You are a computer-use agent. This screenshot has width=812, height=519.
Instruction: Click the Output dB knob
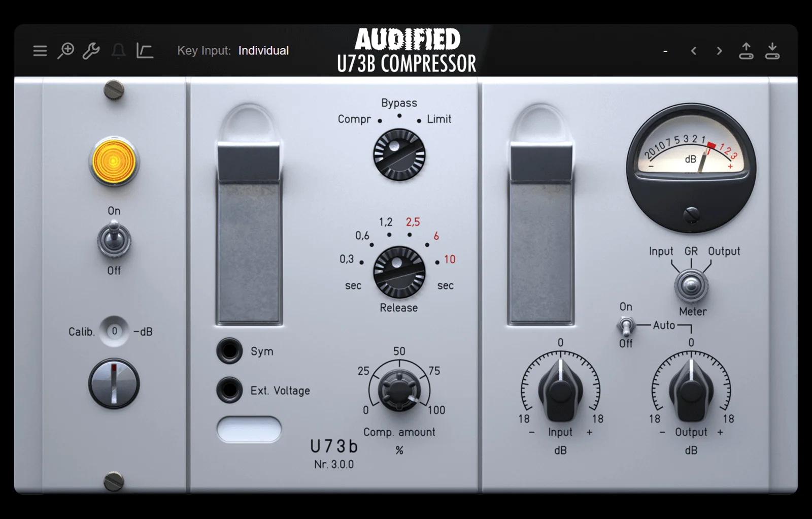point(691,390)
